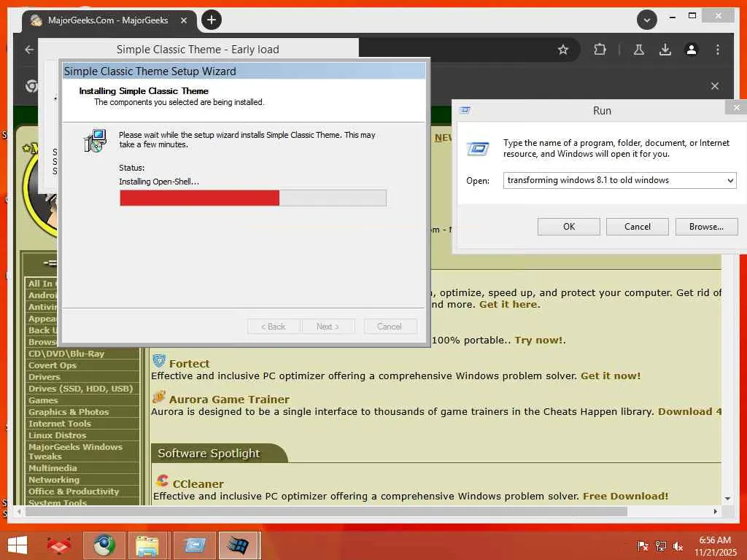The width and height of the screenshot is (747, 560).
Task: Follow the Free Download! link
Action: pos(625,496)
